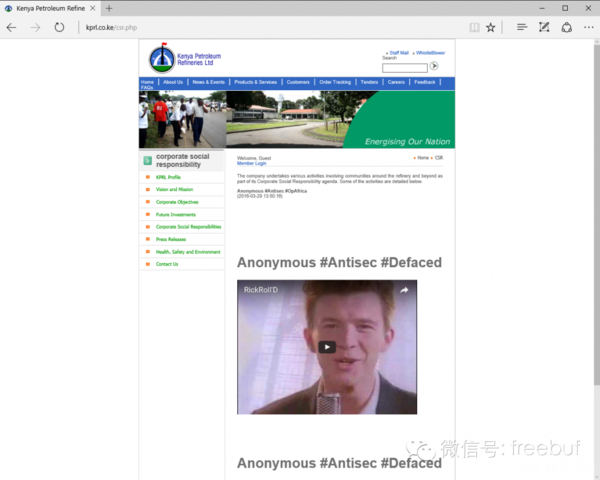Open Corporate Social Responsibilities sidebar link

(189, 227)
